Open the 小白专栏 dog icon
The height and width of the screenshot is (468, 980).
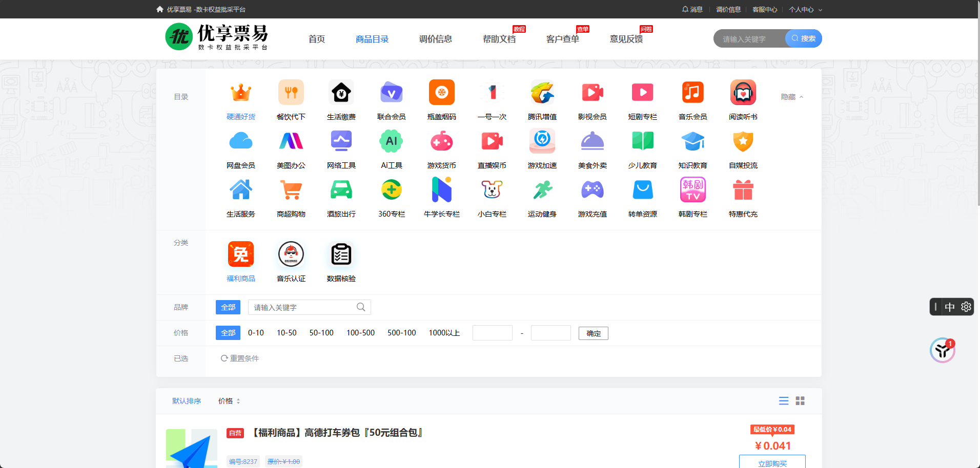click(492, 189)
